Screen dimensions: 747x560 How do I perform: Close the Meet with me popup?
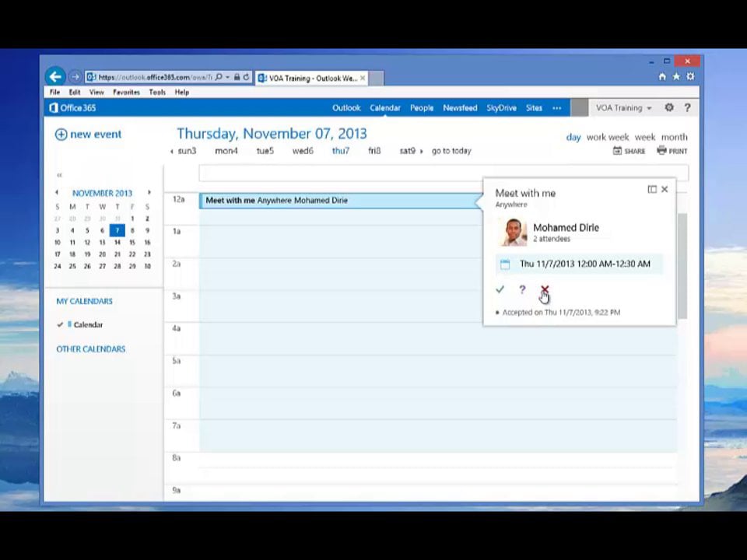click(x=665, y=190)
